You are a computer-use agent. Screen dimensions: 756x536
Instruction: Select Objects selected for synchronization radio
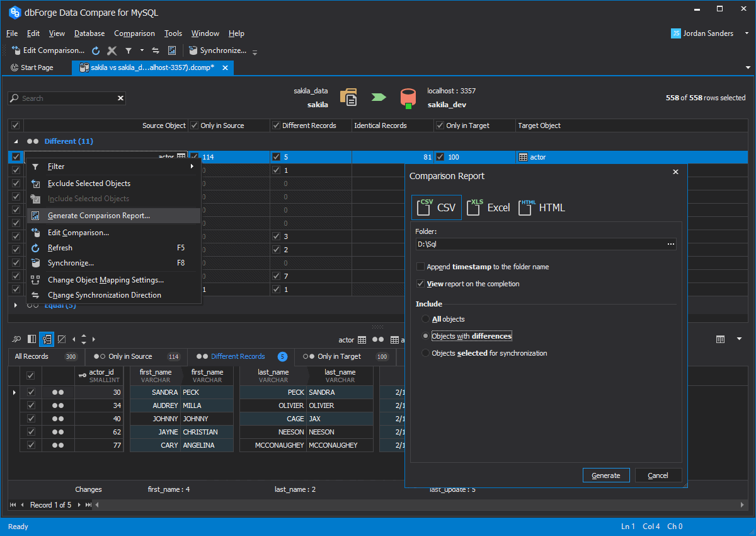426,353
